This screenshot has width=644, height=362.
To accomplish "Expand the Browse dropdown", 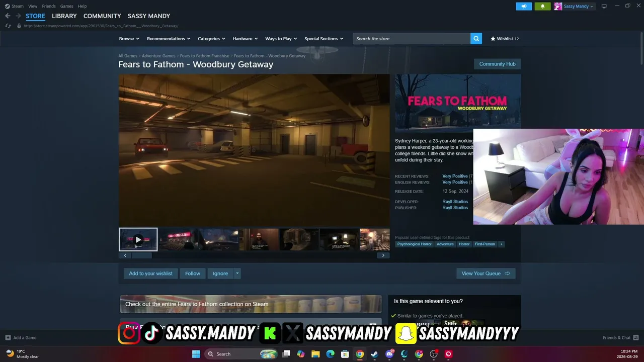I will [129, 39].
